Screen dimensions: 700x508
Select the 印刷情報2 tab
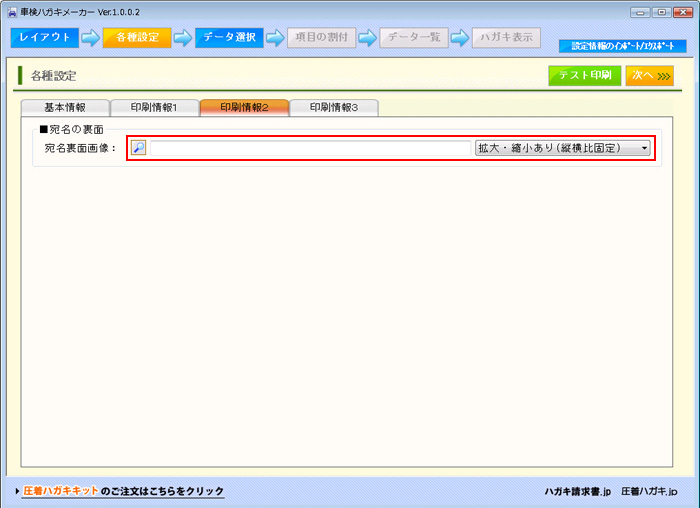(244, 108)
